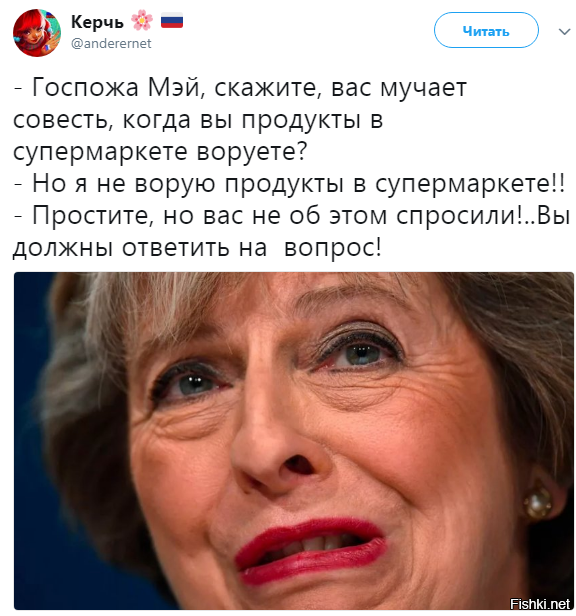Click the last line "должны ответить на вопрос!"
The height and width of the screenshot is (616, 576).
tap(197, 248)
